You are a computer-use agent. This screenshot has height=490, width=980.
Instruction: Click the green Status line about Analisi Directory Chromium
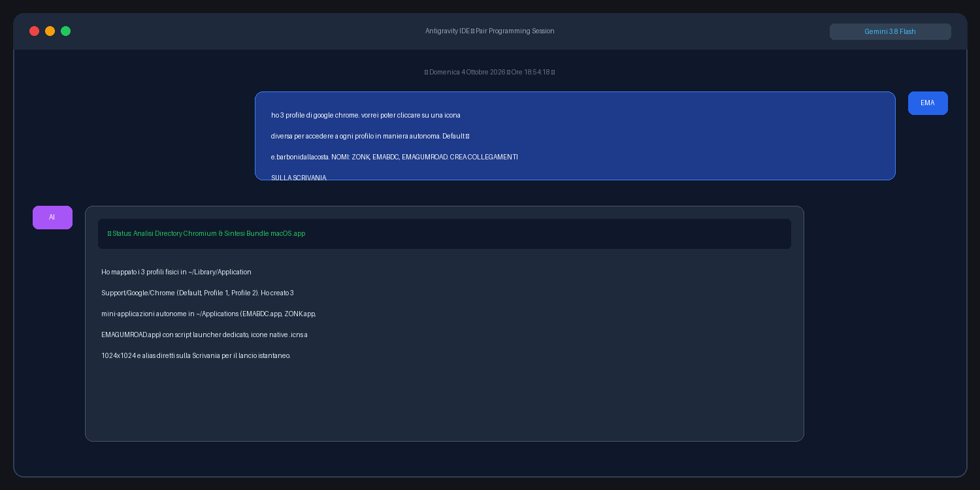click(x=206, y=233)
